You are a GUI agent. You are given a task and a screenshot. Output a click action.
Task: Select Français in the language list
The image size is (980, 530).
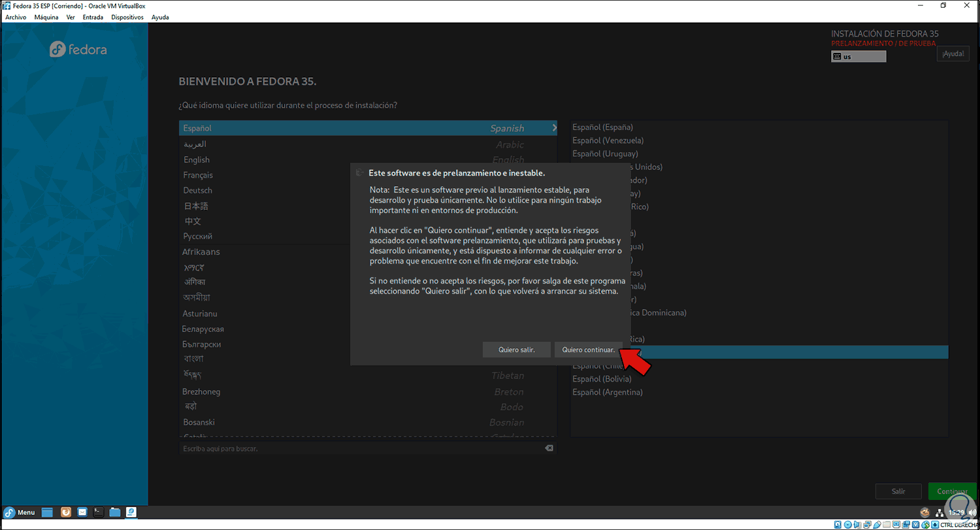368,175
